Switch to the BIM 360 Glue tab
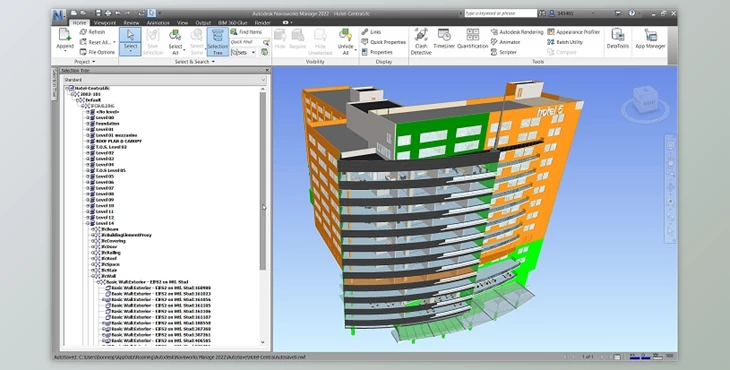The image size is (730, 370). [233, 22]
